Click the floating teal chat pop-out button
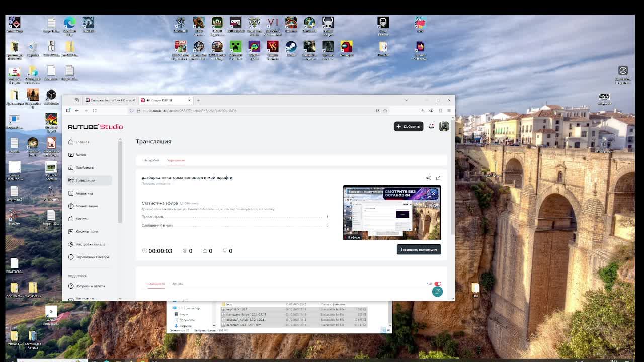The image size is (644, 362). 437,292
